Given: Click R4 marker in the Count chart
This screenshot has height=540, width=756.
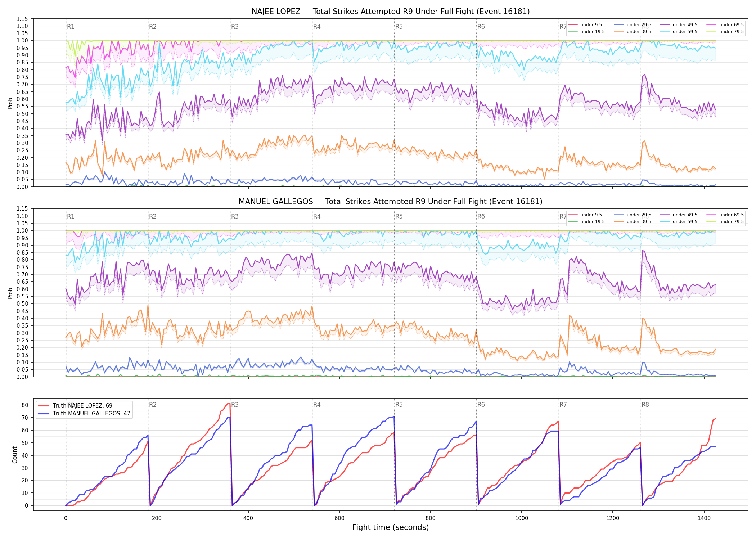Looking at the screenshot, I should pos(317,405).
